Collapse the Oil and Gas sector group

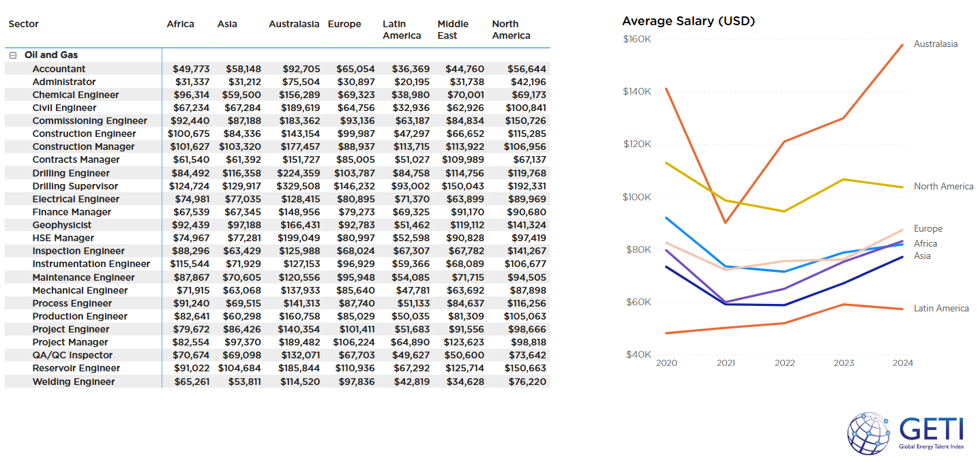point(12,55)
